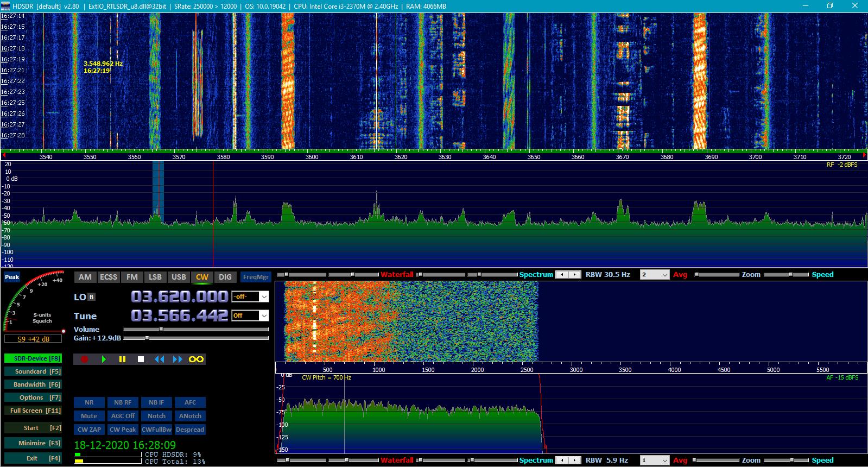The image size is (868, 467).
Task: Switch to Full Screen [F11]
Action: 33,411
